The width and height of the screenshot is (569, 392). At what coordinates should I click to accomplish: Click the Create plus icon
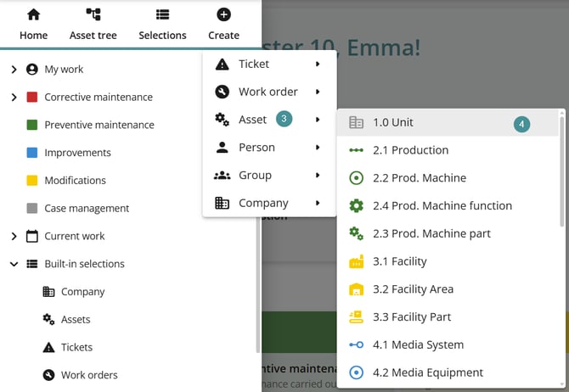223,14
